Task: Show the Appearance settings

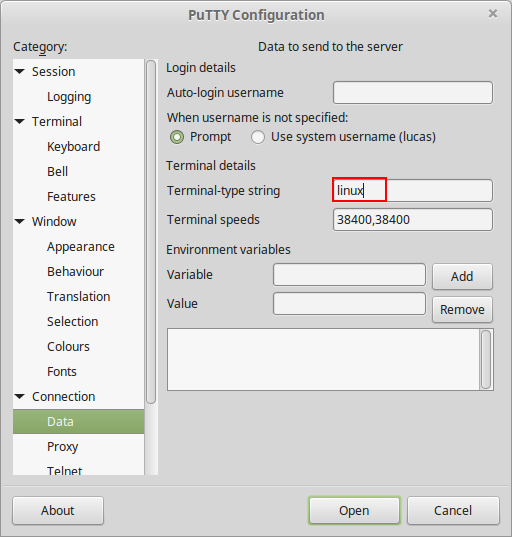Action: pyautogui.click(x=81, y=247)
